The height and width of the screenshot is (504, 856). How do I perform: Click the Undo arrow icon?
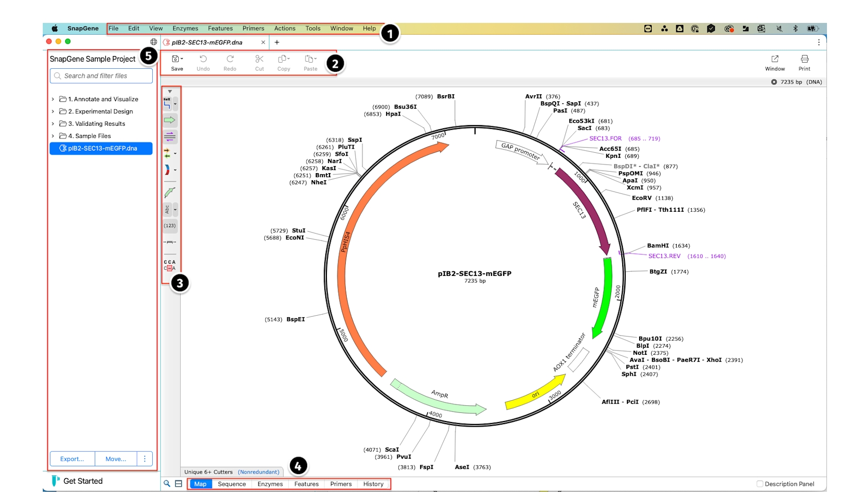[203, 59]
